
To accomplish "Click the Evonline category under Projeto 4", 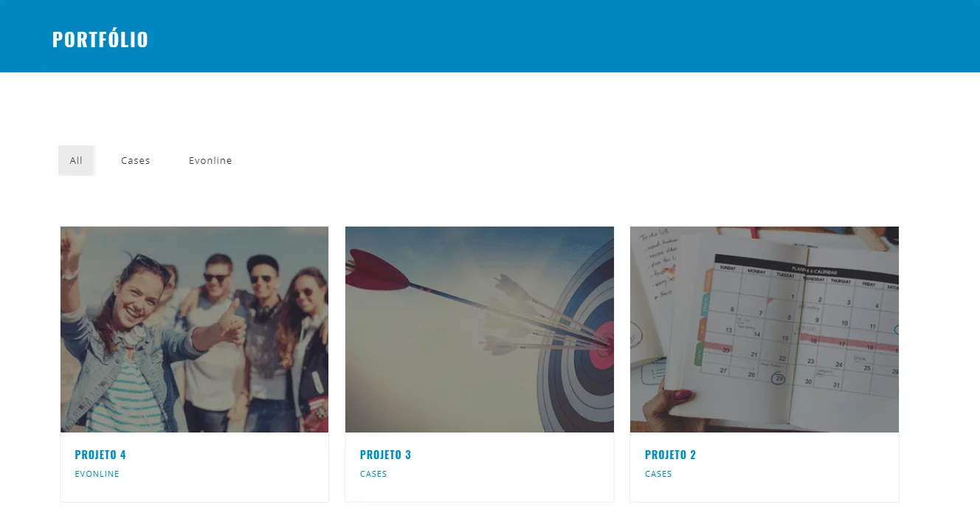I will pos(97,474).
